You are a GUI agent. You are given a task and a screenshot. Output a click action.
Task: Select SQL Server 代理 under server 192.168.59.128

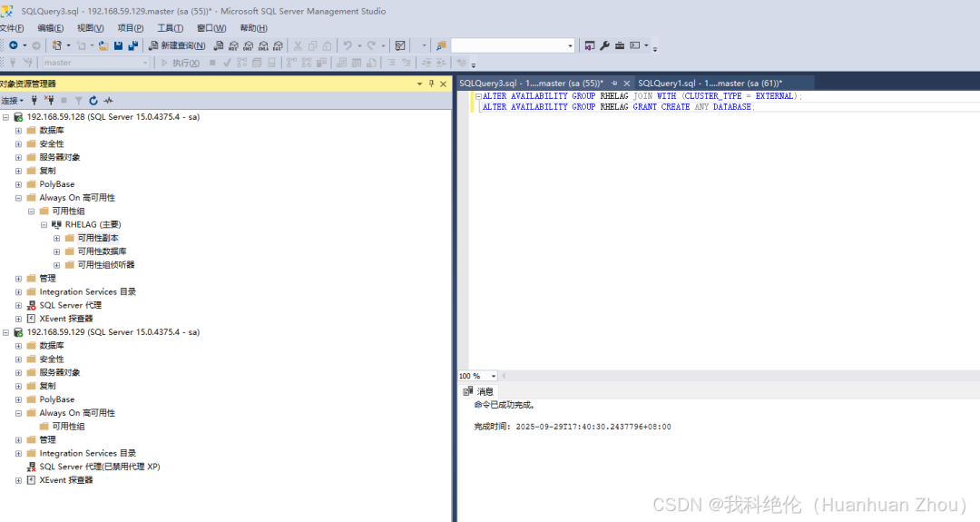click(x=70, y=305)
